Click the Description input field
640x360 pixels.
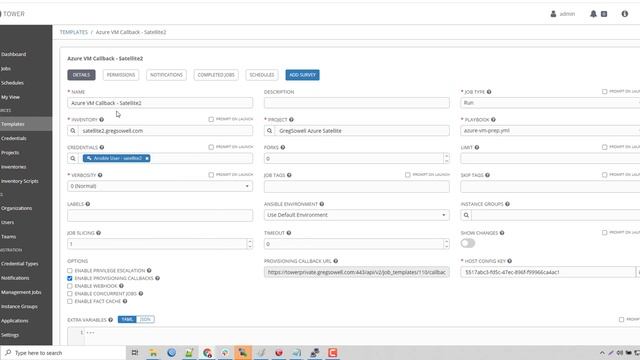click(x=356, y=103)
